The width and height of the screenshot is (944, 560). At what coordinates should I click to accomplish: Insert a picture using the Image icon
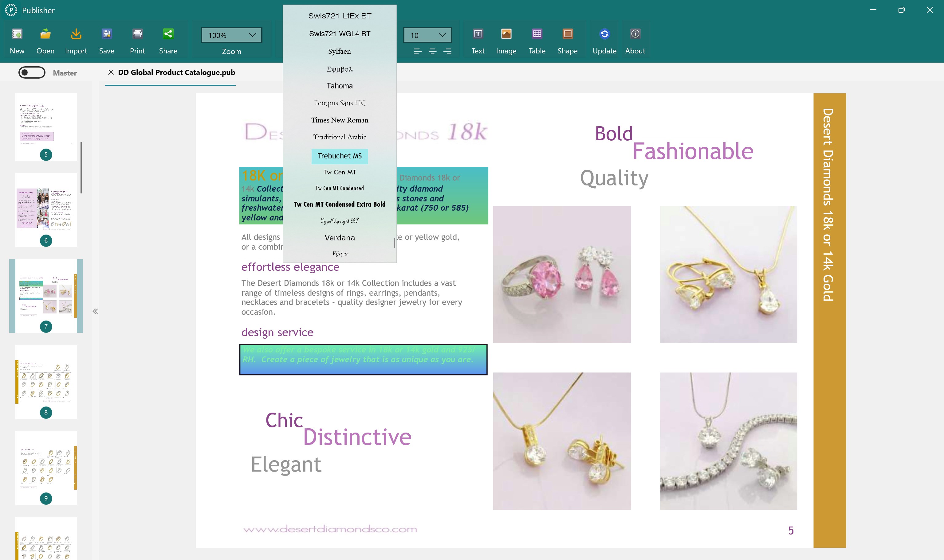click(x=506, y=40)
